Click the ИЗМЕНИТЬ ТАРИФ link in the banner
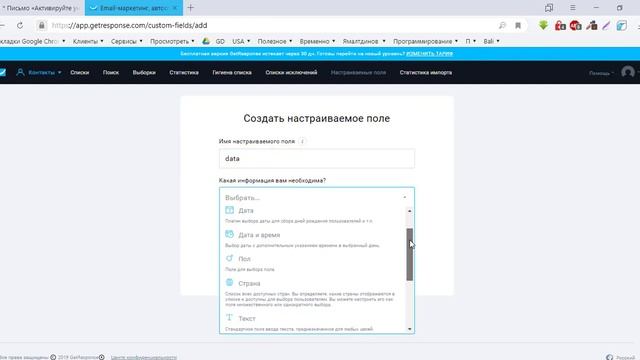This screenshot has width=640, height=360. click(x=429, y=53)
